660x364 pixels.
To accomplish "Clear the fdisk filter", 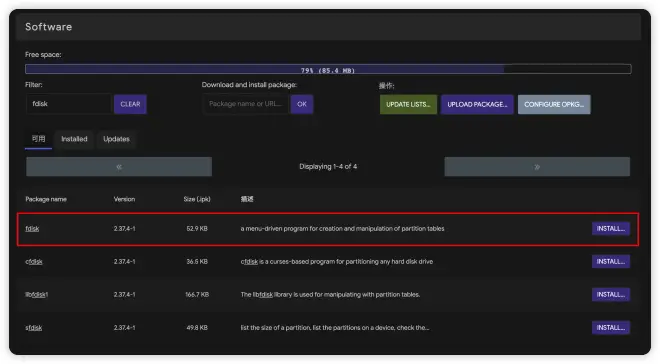I will (130, 104).
